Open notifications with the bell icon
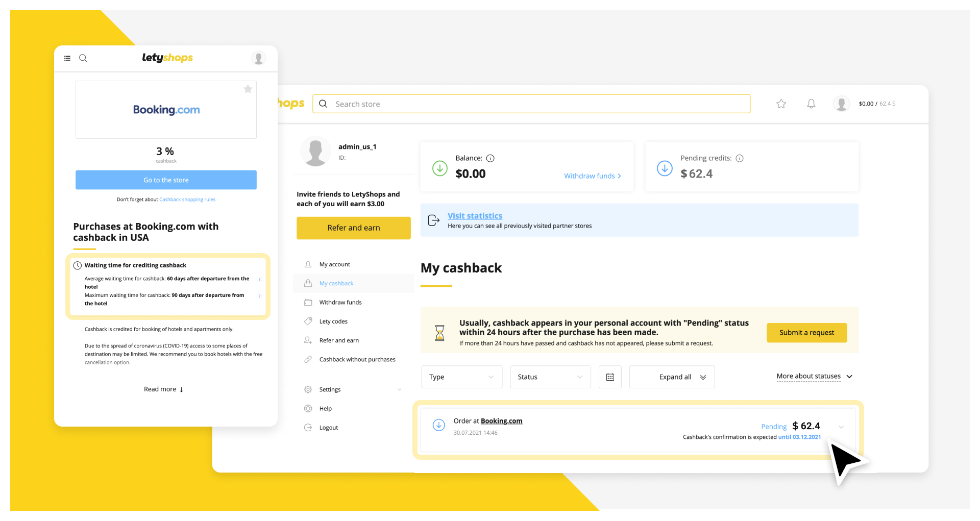This screenshot has width=980, height=521. point(811,104)
